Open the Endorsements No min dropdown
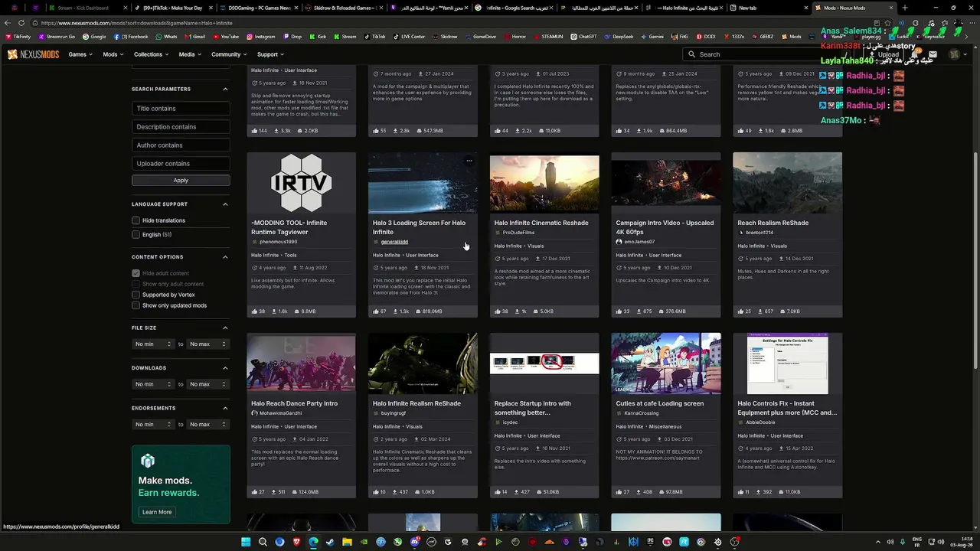Image resolution: width=980 pixels, height=551 pixels. [153, 424]
